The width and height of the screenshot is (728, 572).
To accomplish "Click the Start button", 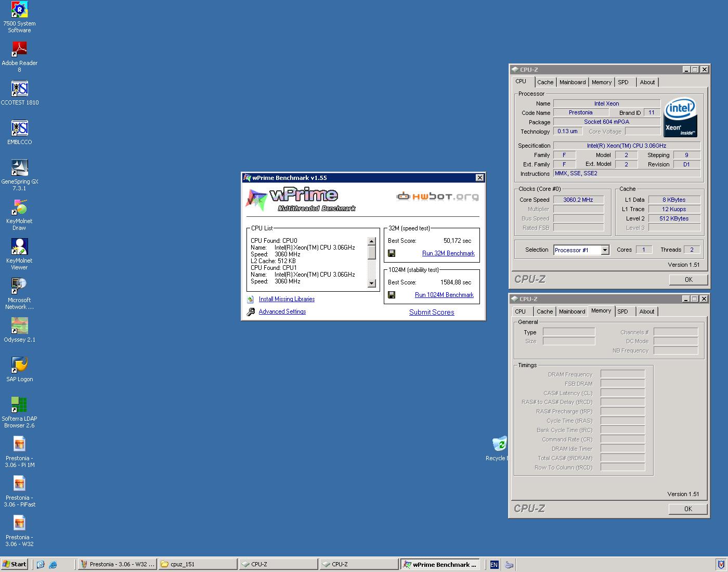I will coord(15,564).
